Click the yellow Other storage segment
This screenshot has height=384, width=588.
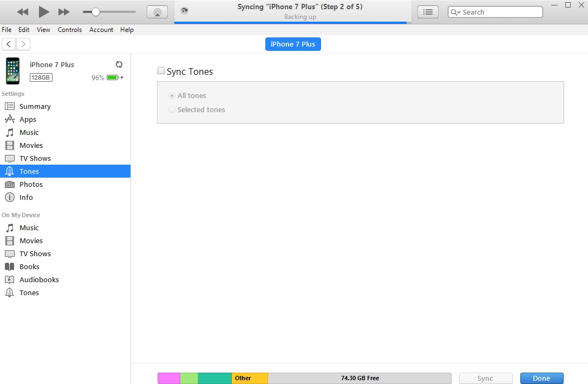coord(250,379)
